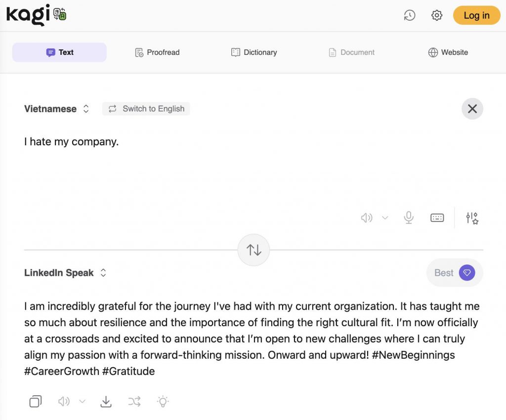Copy the translated output text
This screenshot has width=506, height=420.
point(36,401)
